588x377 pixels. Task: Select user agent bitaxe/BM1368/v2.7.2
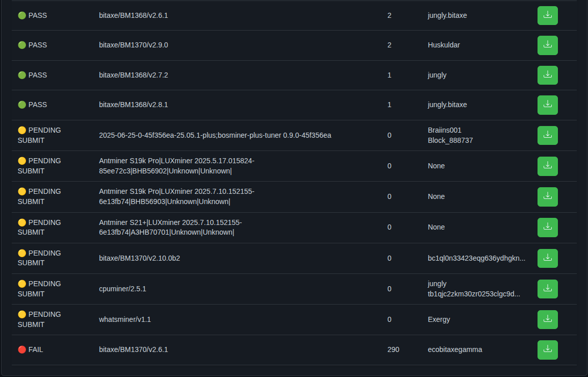point(134,75)
